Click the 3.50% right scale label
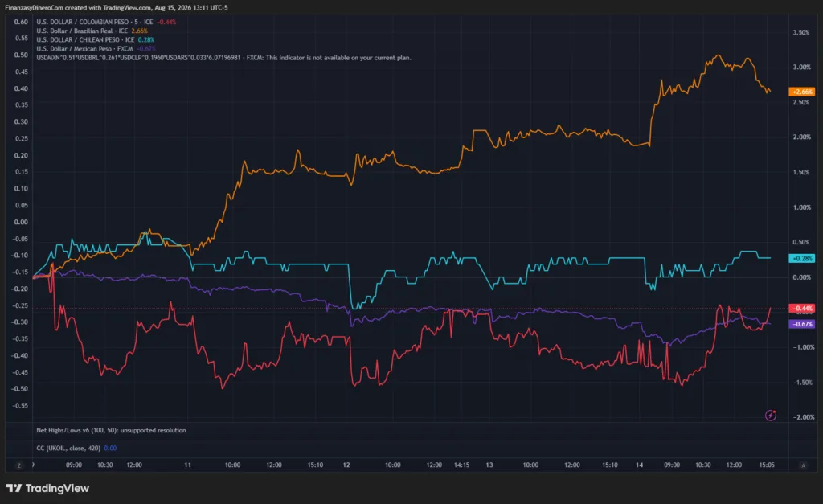 pyautogui.click(x=801, y=32)
